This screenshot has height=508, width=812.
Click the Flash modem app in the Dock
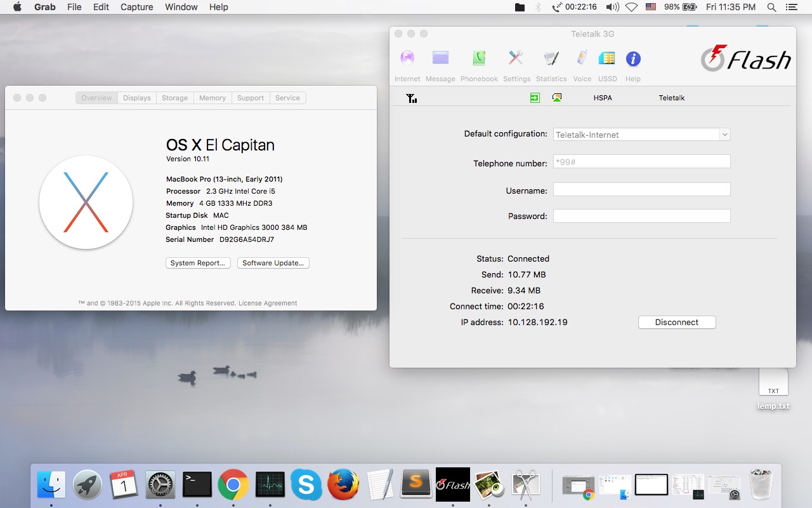pos(452,485)
